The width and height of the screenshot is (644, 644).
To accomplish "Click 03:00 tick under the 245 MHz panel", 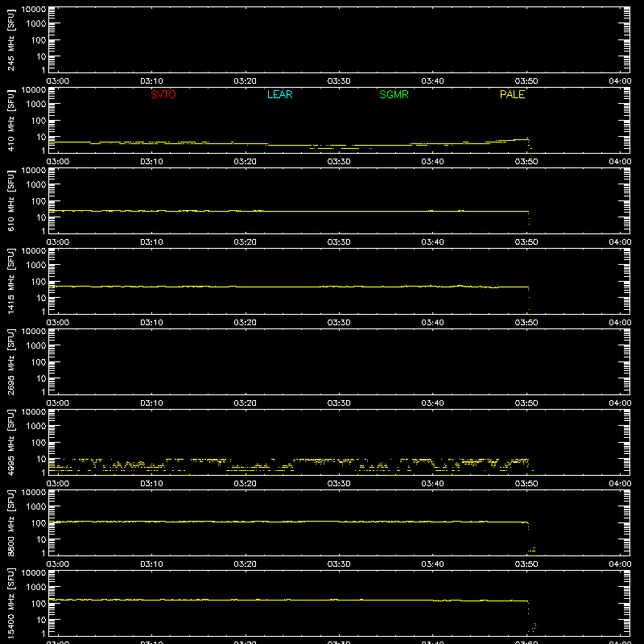I will pos(58,81).
